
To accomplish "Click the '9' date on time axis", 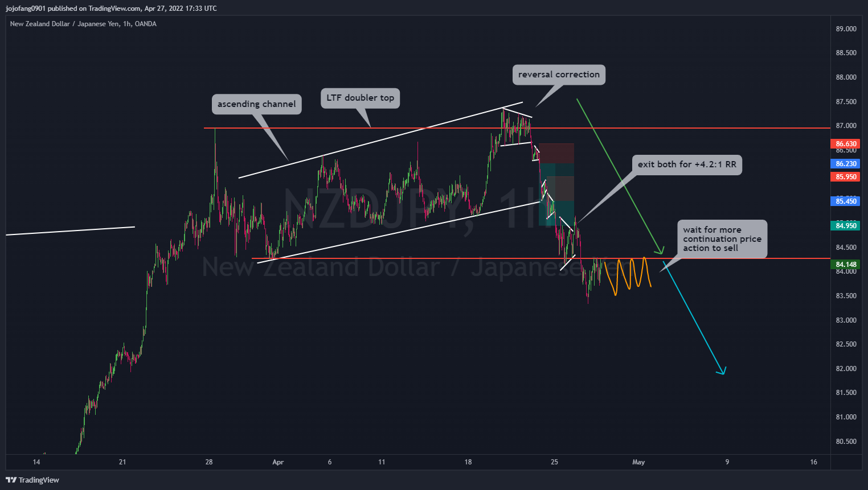I will pos(727,462).
